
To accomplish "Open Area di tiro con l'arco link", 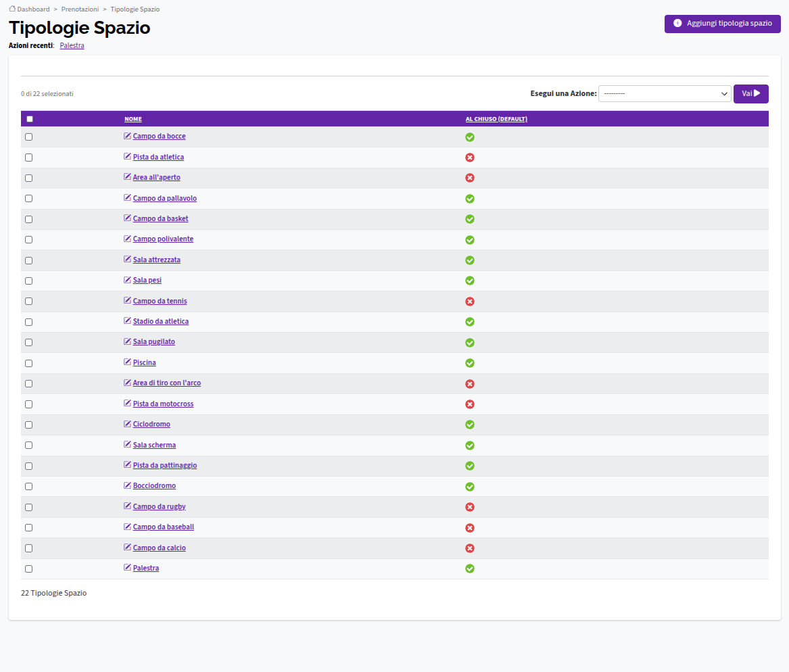I will point(166,383).
